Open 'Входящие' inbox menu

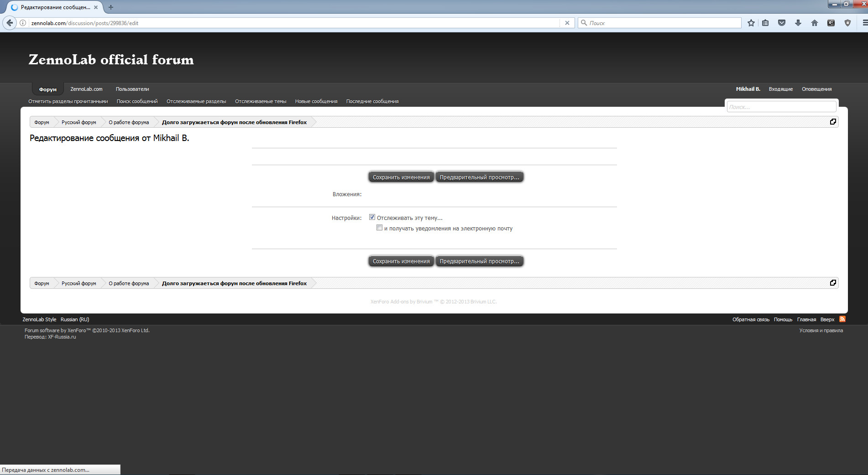(x=781, y=89)
